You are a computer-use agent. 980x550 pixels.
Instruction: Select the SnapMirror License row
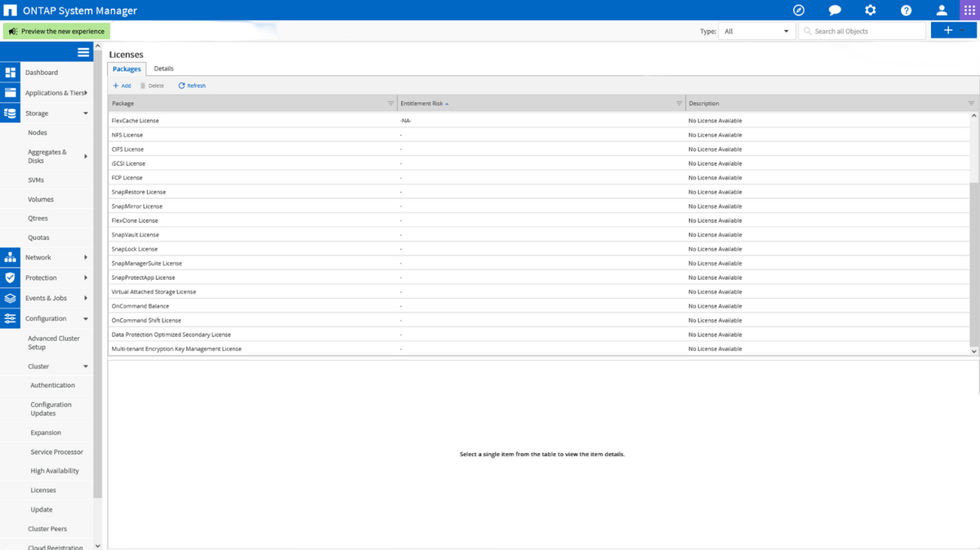click(x=538, y=206)
